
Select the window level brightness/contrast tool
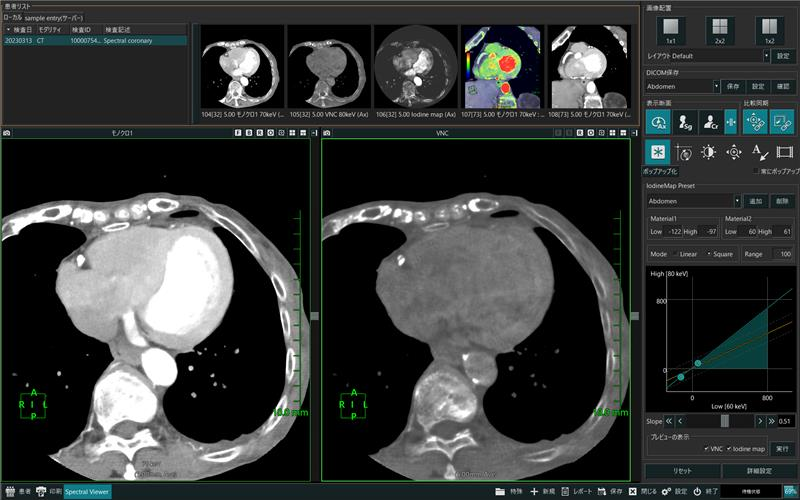pyautogui.click(x=708, y=152)
